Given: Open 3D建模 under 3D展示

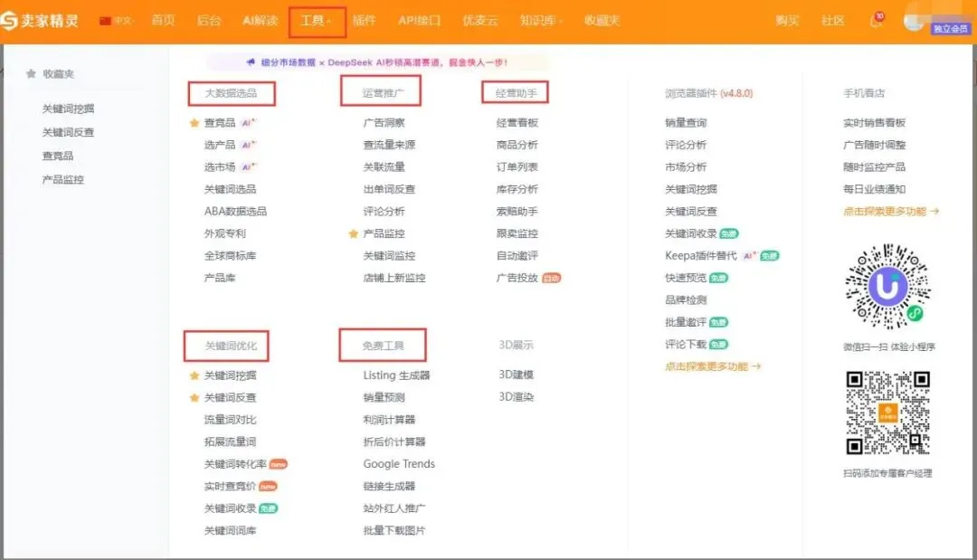Looking at the screenshot, I should pos(516,375).
